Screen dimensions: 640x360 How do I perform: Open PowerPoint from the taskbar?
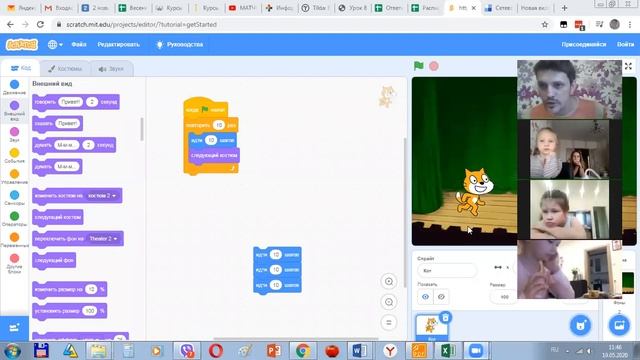coord(274,351)
